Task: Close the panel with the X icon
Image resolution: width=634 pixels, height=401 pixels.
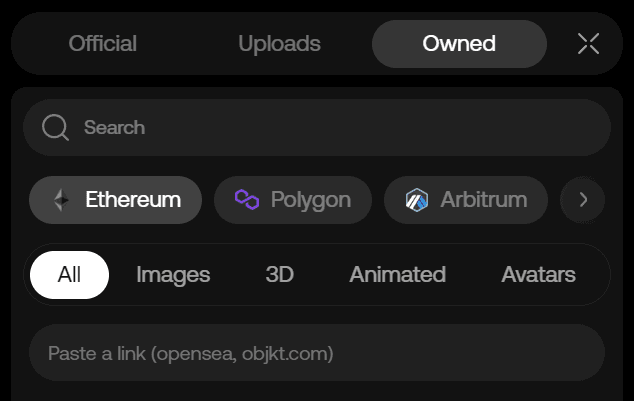Action: point(588,44)
